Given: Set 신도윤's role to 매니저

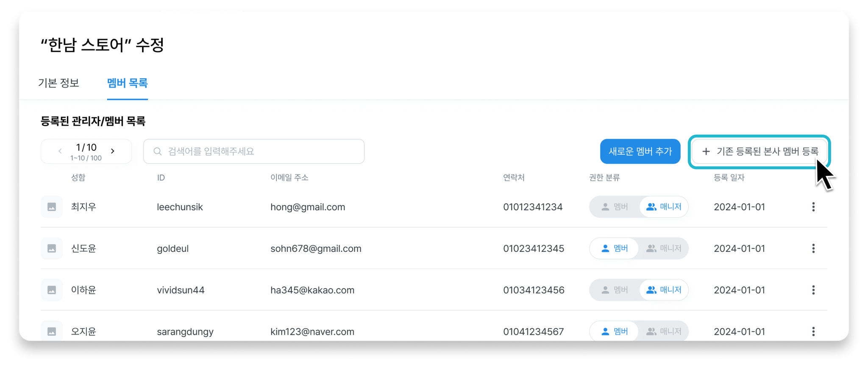Looking at the screenshot, I should coord(664,248).
